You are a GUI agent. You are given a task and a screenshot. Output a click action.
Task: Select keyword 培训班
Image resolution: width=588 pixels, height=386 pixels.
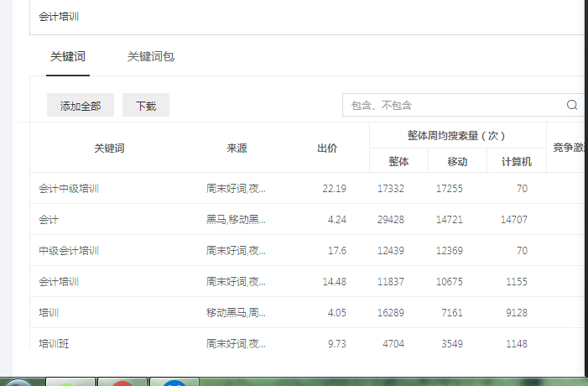(x=54, y=343)
